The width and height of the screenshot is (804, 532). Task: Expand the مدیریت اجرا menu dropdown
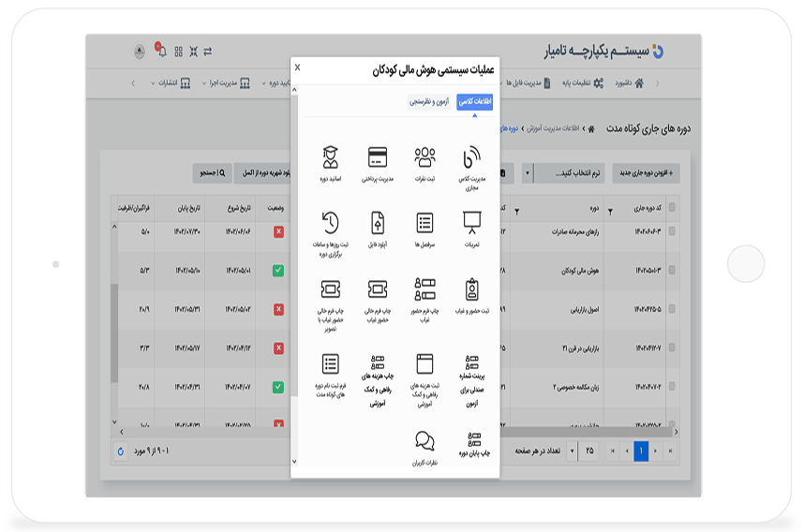[225, 82]
